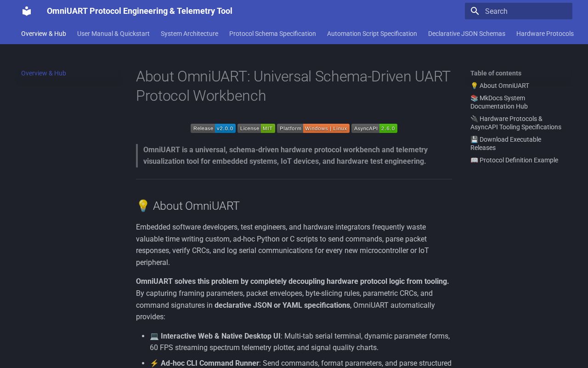Viewport: 588px width, 368px height.
Task: Open the Hardware Protocols tab
Action: click(545, 34)
